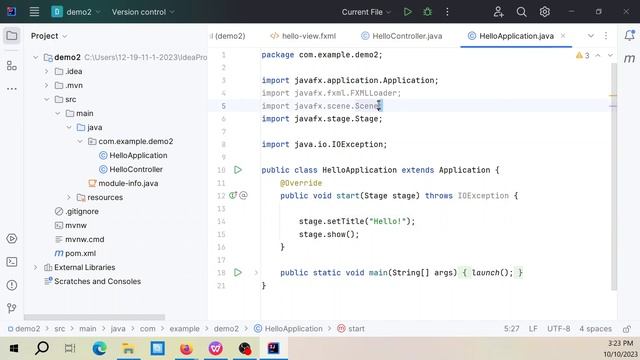Open the Problems tool window
This screenshot has height=360, width=640.
click(12, 285)
